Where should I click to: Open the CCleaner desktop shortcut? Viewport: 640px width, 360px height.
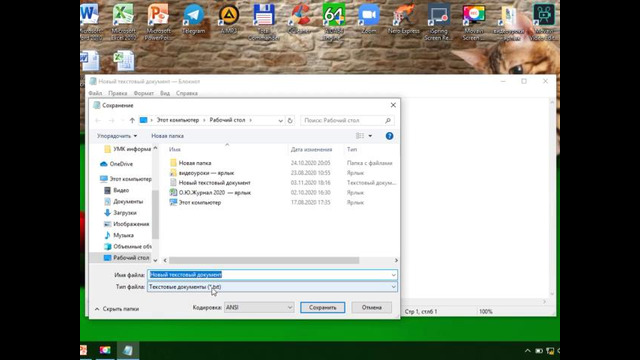[x=299, y=20]
